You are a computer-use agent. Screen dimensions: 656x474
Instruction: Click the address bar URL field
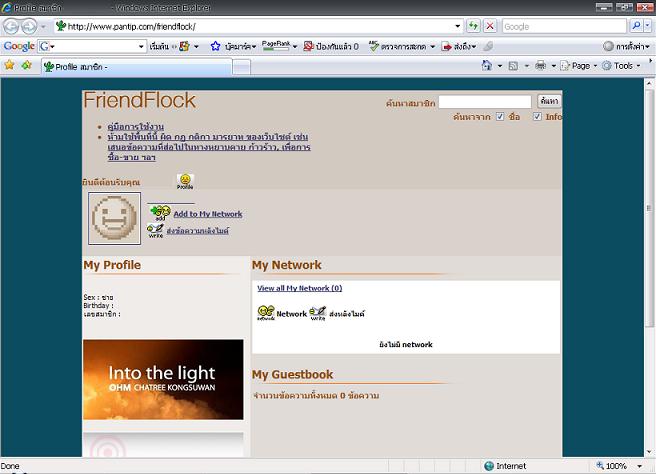pos(259,26)
